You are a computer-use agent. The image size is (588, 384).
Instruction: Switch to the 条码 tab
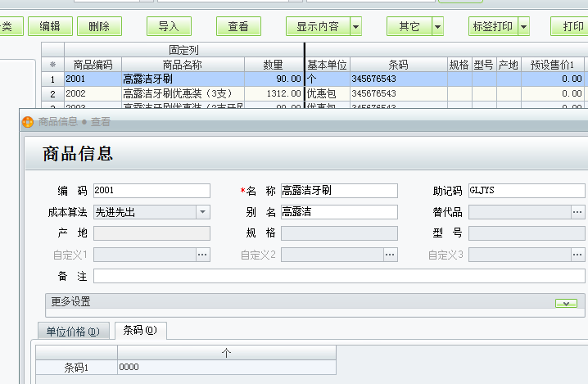coord(140,331)
